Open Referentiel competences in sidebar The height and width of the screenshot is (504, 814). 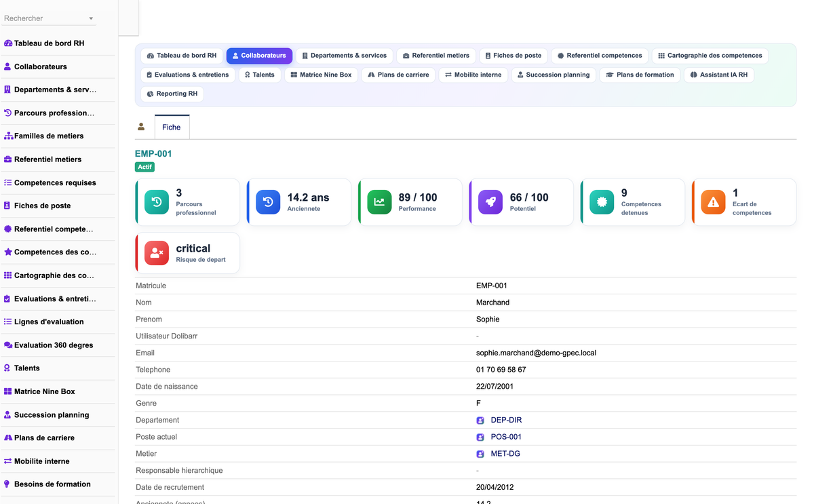pyautogui.click(x=54, y=229)
